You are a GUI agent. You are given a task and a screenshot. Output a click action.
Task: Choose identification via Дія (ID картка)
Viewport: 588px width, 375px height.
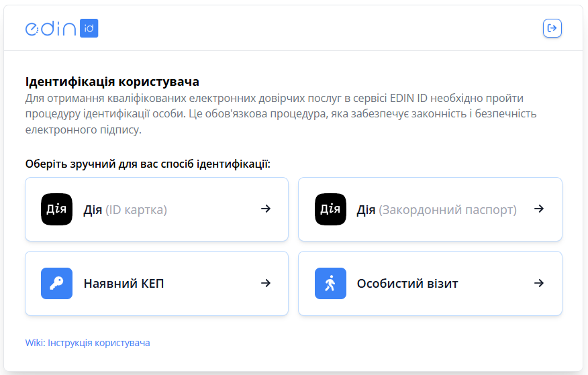(157, 209)
